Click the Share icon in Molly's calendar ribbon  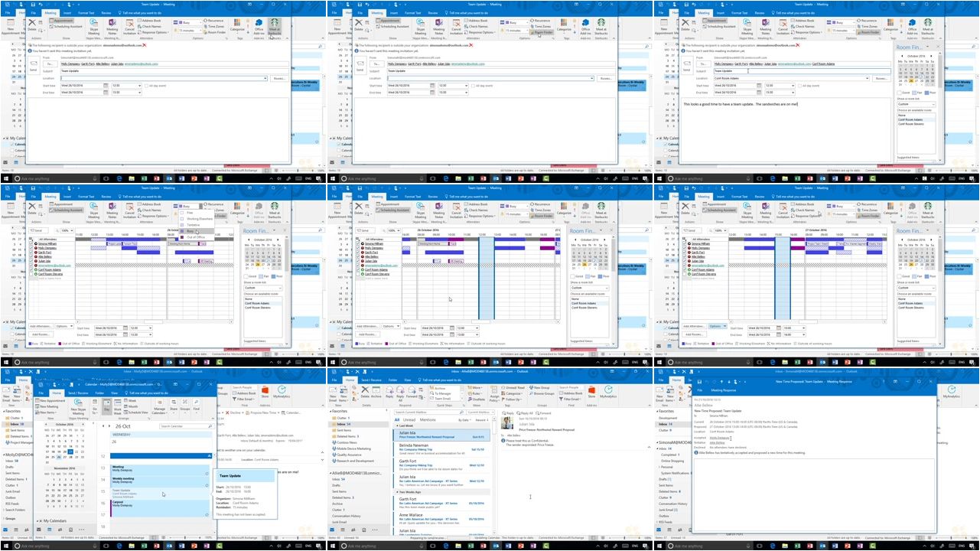(x=174, y=405)
